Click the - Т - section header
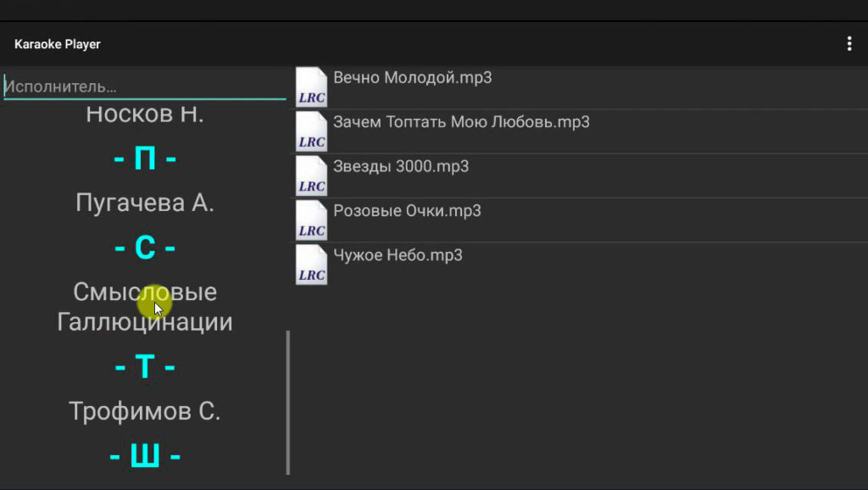The width and height of the screenshot is (868, 490). 144,366
